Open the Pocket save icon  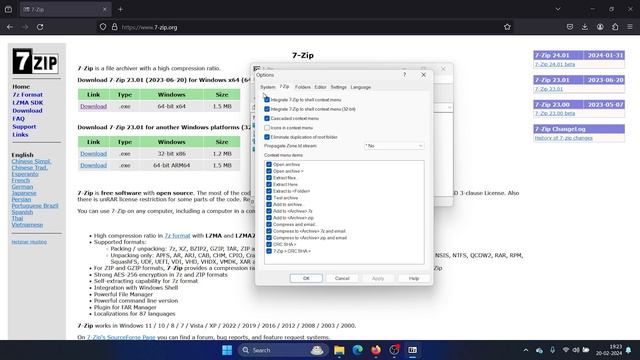coord(570,27)
